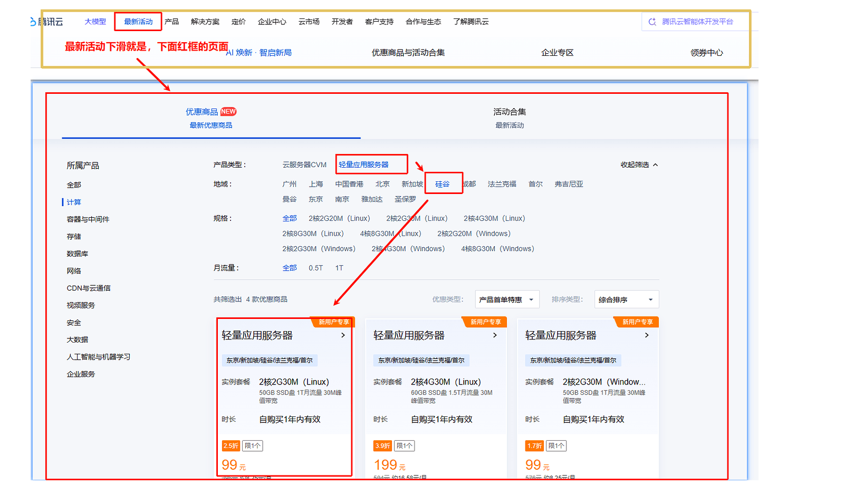Open the 云市场 menu
The width and height of the screenshot is (844, 504).
point(309,22)
